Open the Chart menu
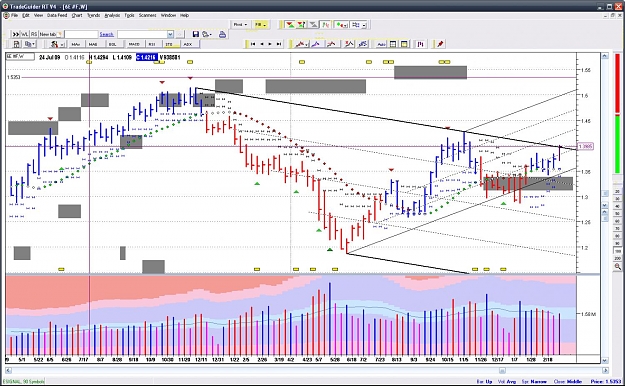Image resolution: width=625 pixels, height=386 pixels. [x=77, y=15]
